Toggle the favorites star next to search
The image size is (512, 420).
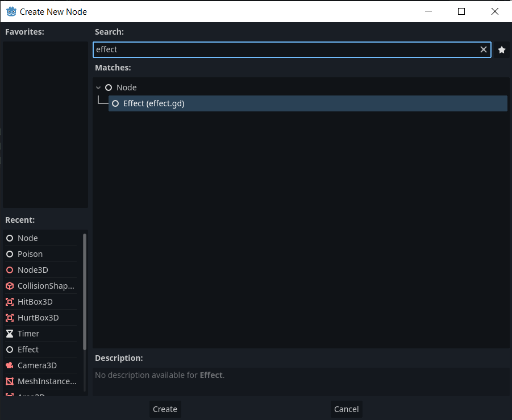[501, 50]
